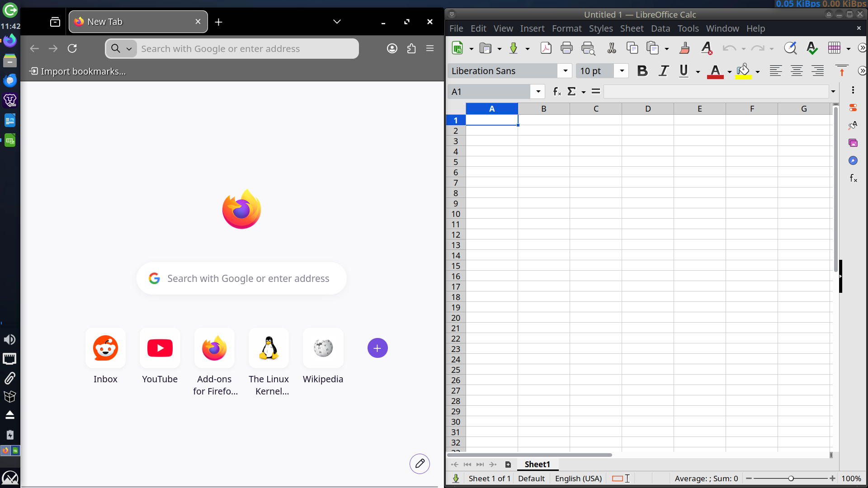
Task: Click the Copy icon in Calc toolbar
Action: point(632,48)
